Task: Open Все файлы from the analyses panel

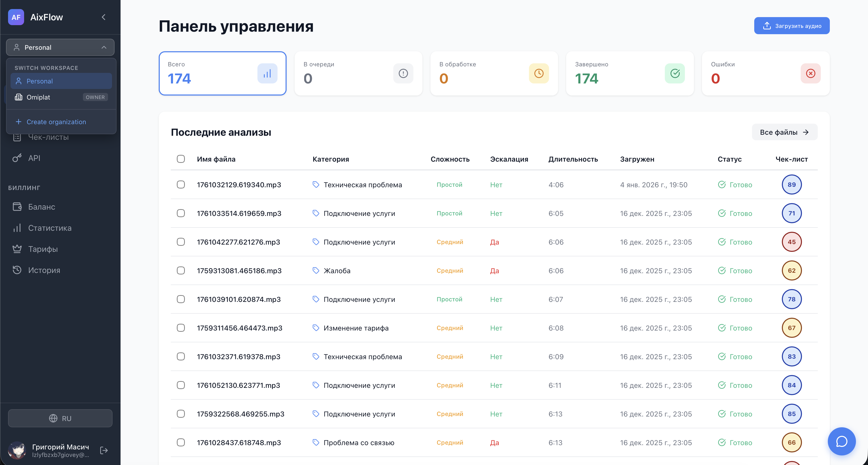Action: coord(784,132)
